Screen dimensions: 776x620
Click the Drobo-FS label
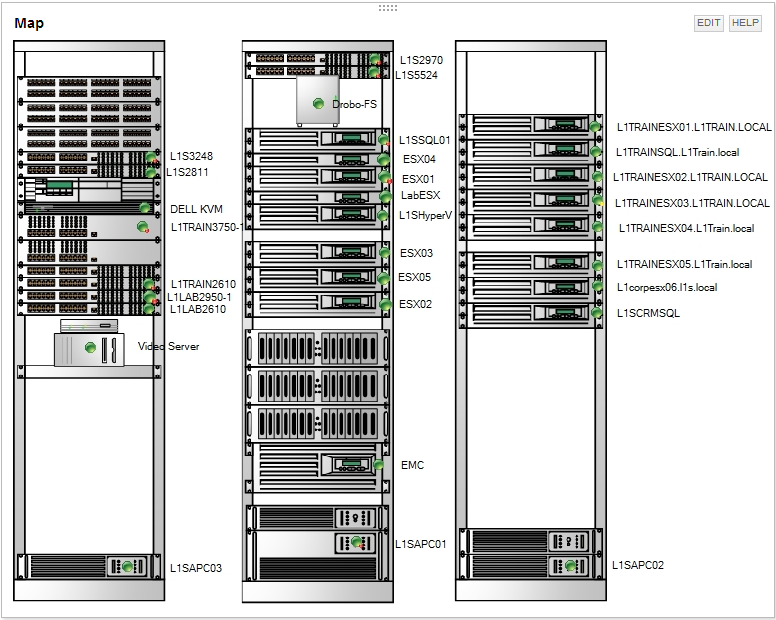pyautogui.click(x=354, y=104)
